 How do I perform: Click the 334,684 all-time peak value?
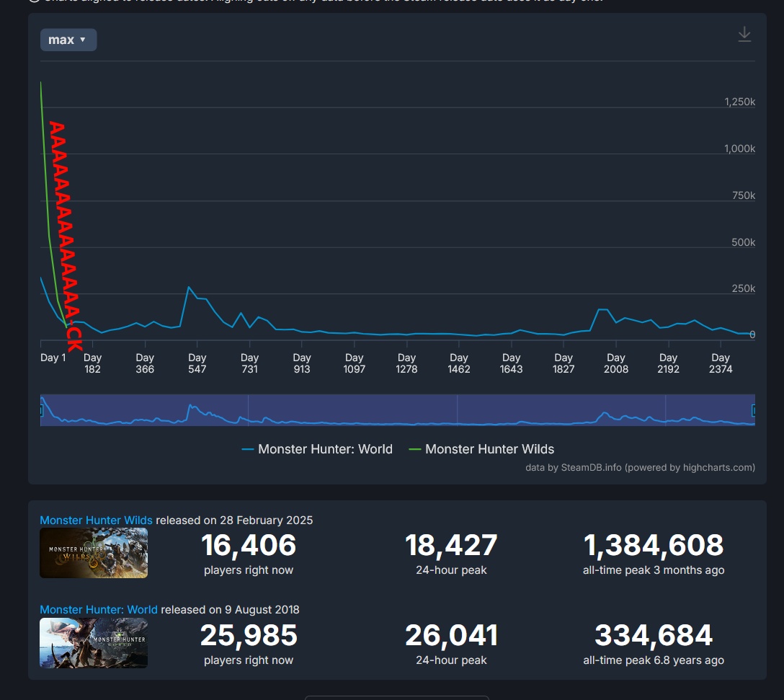tap(654, 635)
